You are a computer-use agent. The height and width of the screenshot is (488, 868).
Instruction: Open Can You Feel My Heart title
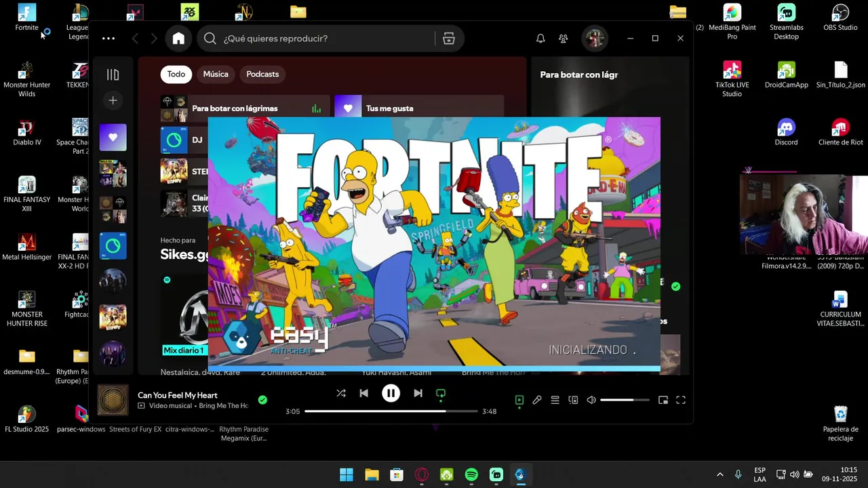click(178, 395)
